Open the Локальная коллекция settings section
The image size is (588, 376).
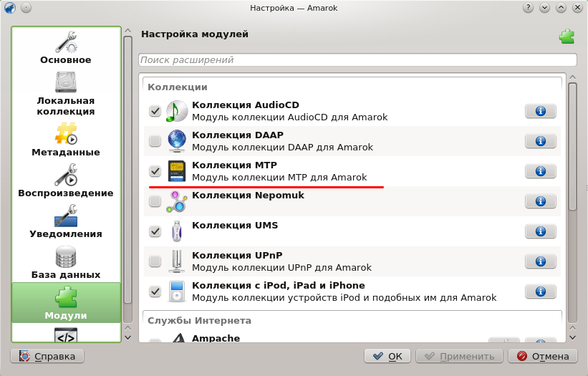pos(66,94)
